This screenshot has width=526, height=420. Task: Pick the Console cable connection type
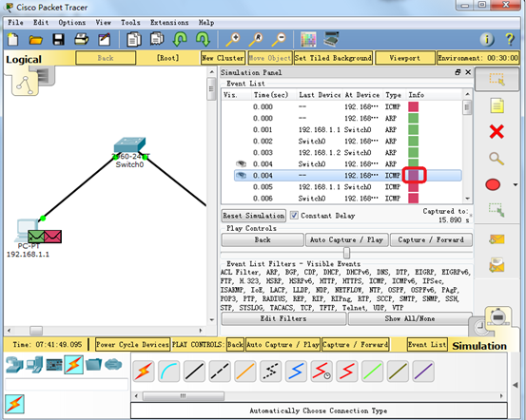pos(168,371)
